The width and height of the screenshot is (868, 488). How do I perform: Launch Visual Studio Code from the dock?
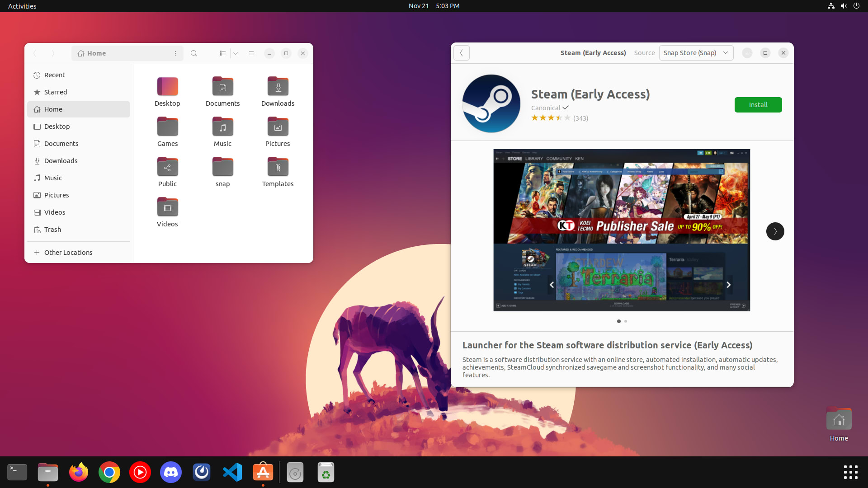point(232,472)
